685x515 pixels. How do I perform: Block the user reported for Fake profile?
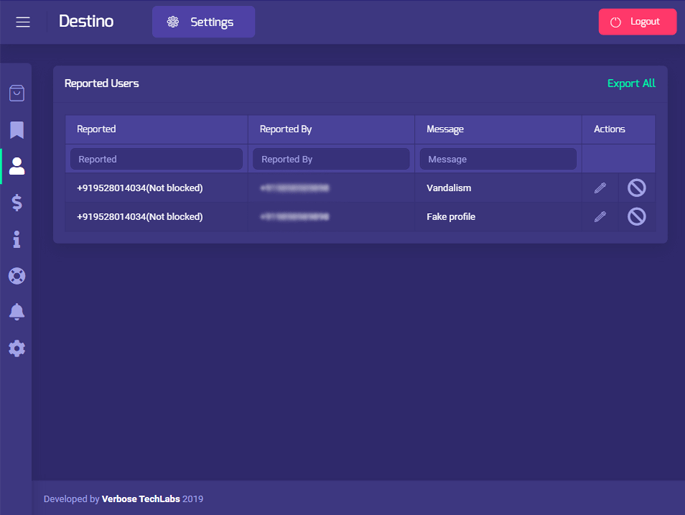coord(637,217)
